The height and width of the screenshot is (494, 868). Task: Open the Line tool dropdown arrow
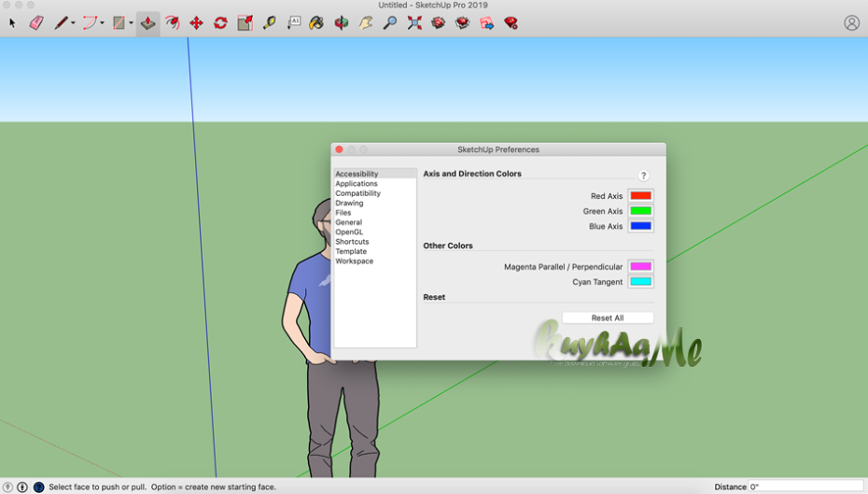73,23
